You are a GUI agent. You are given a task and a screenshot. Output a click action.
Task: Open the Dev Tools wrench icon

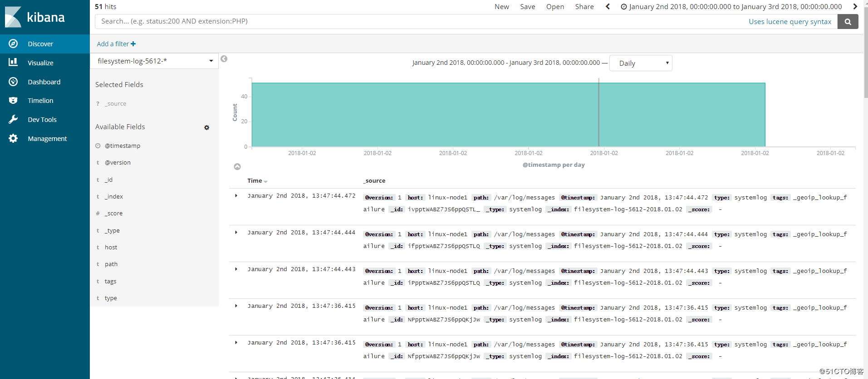[13, 119]
